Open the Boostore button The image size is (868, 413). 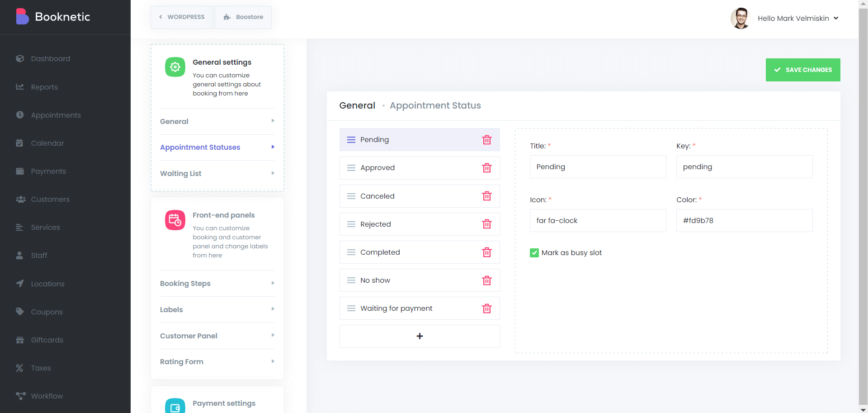243,17
